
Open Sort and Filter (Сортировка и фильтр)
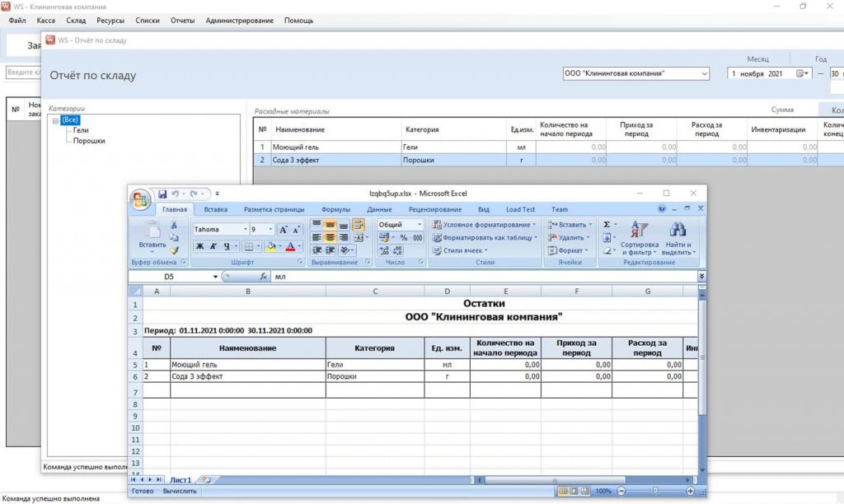tap(639, 238)
